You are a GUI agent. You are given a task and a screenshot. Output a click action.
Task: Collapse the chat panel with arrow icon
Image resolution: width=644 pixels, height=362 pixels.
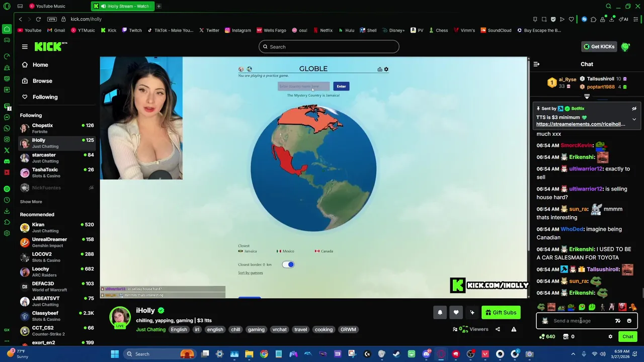[x=536, y=64]
